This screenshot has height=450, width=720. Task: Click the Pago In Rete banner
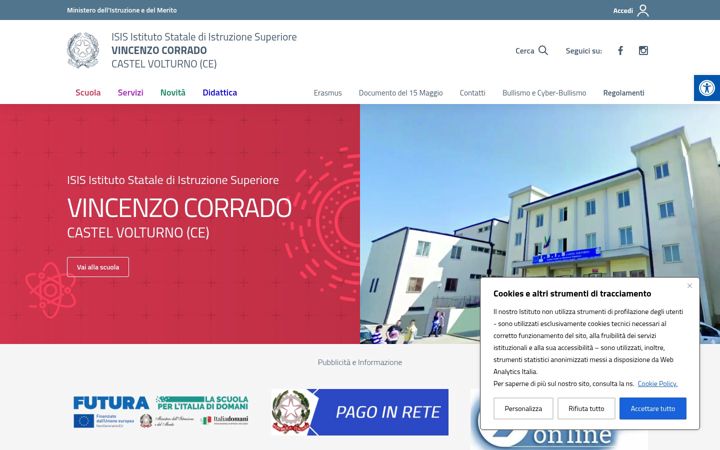point(360,412)
